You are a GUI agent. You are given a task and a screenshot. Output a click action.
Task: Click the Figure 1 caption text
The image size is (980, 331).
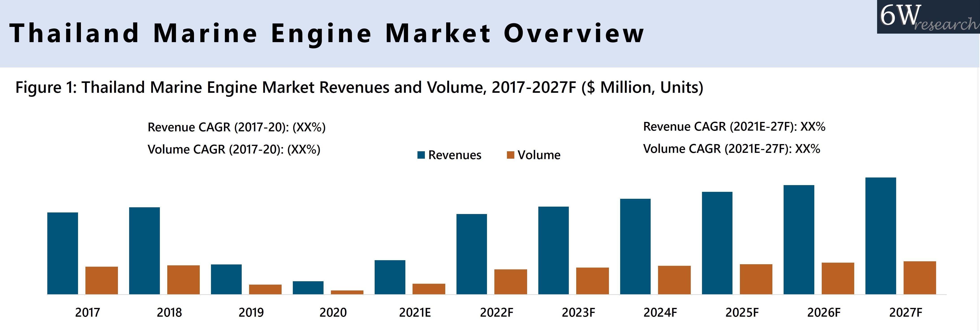(x=359, y=87)
